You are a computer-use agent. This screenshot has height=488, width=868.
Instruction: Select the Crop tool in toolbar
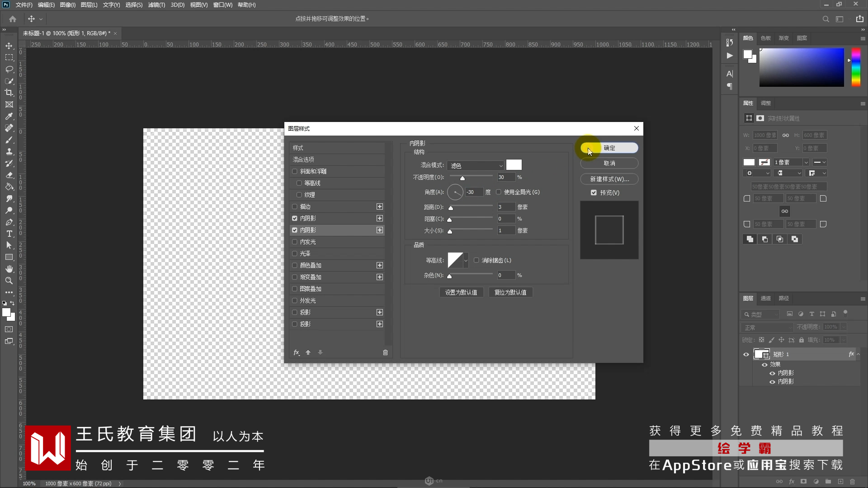(x=9, y=93)
